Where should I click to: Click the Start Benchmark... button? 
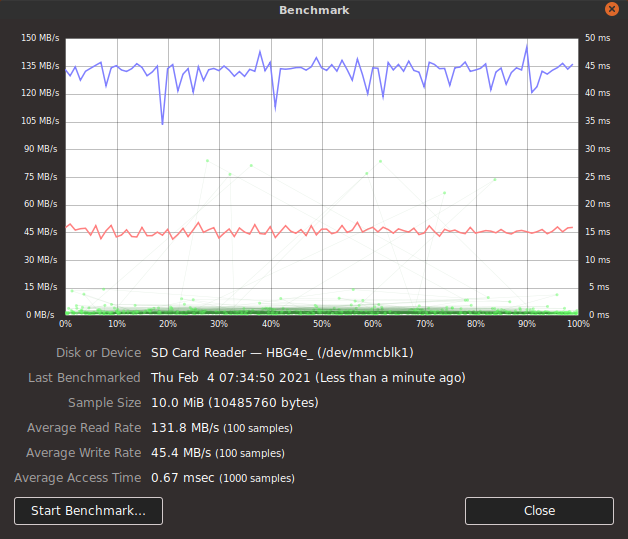[89, 511]
